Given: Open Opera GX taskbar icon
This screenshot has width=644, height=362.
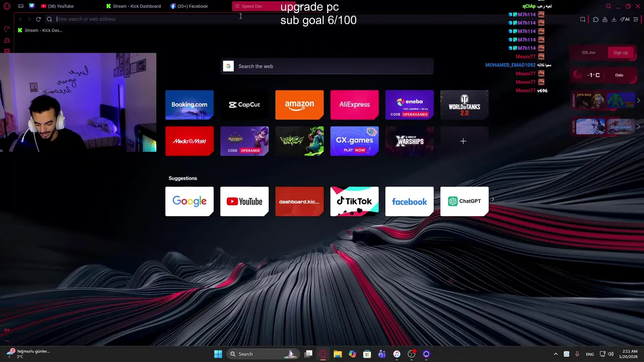Looking at the screenshot, I should 323,354.
